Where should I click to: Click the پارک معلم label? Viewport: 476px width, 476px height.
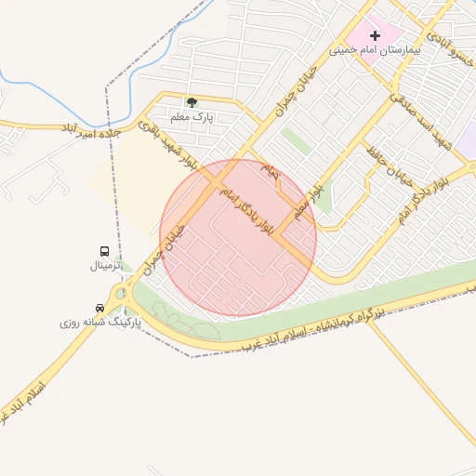pyautogui.click(x=192, y=117)
